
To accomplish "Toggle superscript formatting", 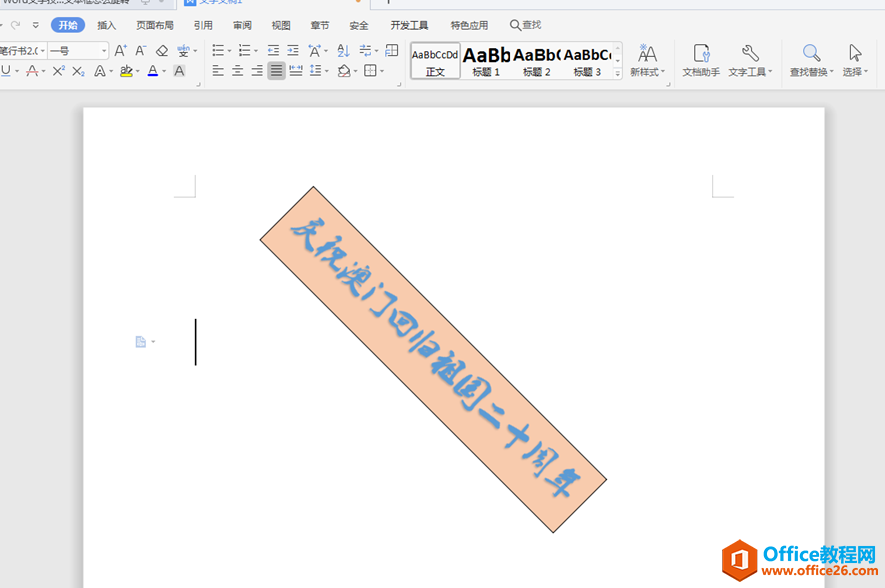I will 59,71.
